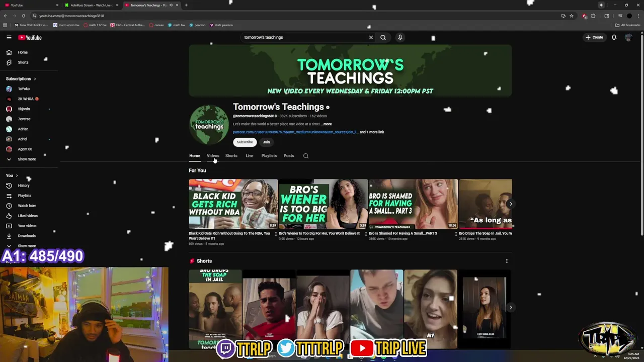Mute the Tomorrow's Teachings tab audio
The width and height of the screenshot is (644, 362).
coord(171,5)
